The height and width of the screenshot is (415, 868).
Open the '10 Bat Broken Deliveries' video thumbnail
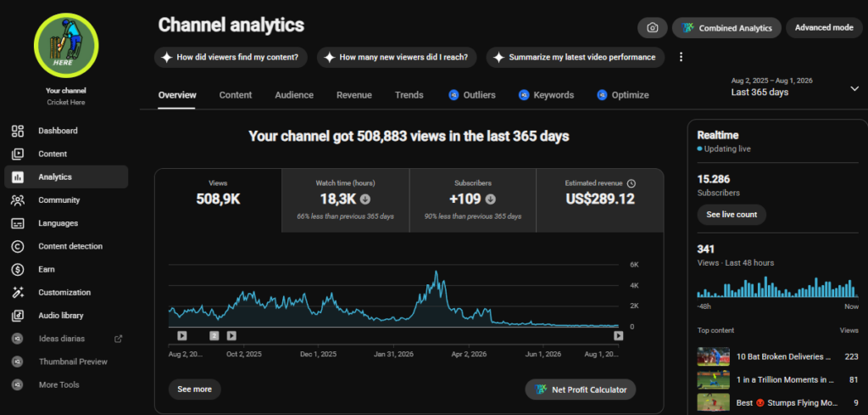pos(713,356)
